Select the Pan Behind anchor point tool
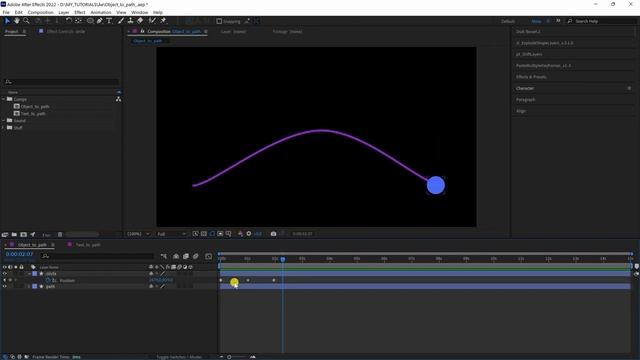 [78, 20]
